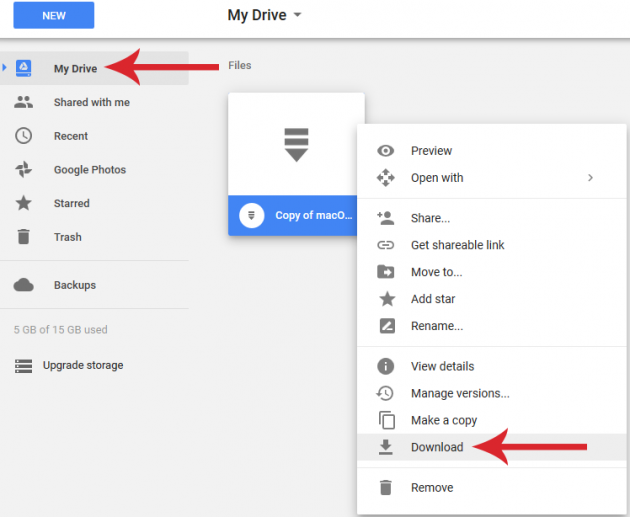Open the Open with submenu chevron
The height and width of the screenshot is (517, 630).
(x=590, y=178)
